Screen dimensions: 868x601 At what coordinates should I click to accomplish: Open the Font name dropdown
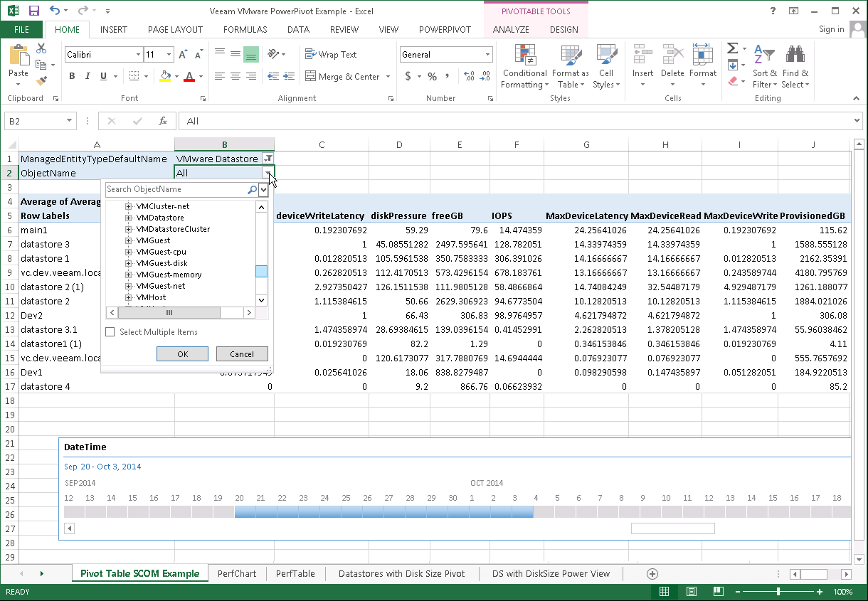pyautogui.click(x=138, y=55)
